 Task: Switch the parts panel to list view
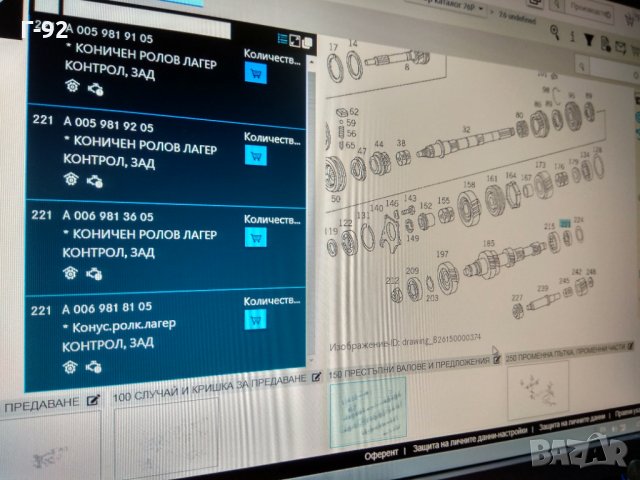tap(283, 40)
